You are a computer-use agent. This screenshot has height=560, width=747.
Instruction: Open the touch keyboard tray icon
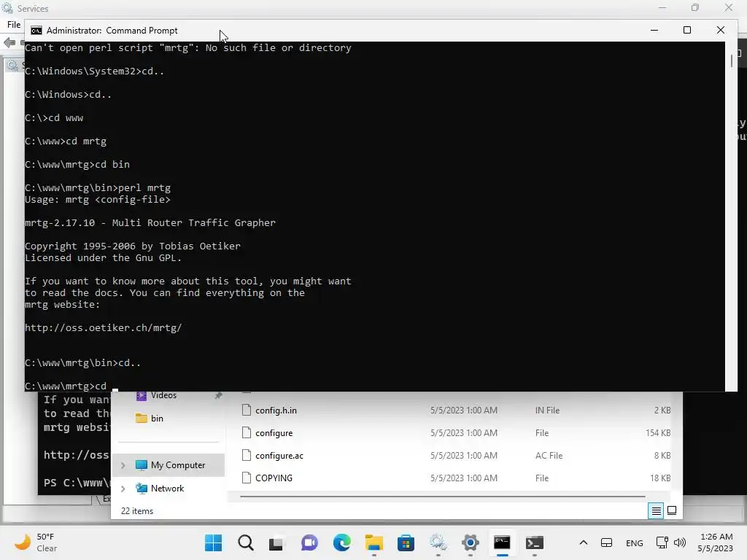click(x=606, y=542)
